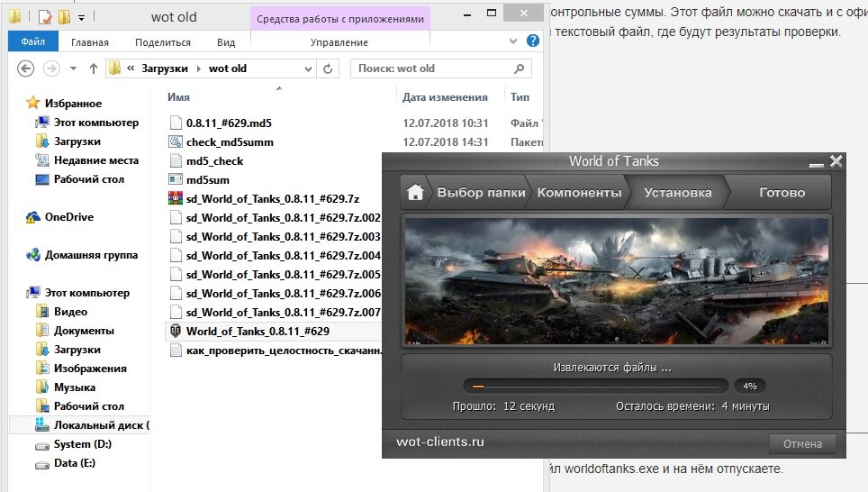
Task: Click the home icon in World of Tanks installer
Action: 414,192
